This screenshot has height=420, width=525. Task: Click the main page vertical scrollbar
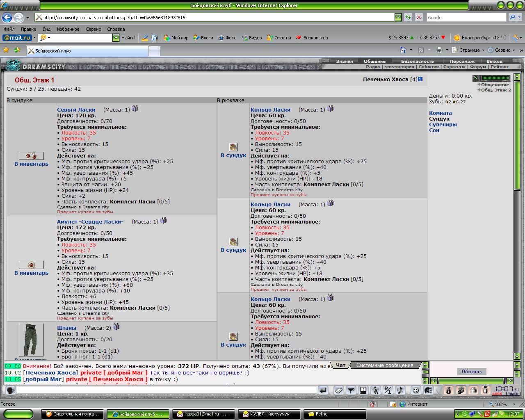pos(517,217)
